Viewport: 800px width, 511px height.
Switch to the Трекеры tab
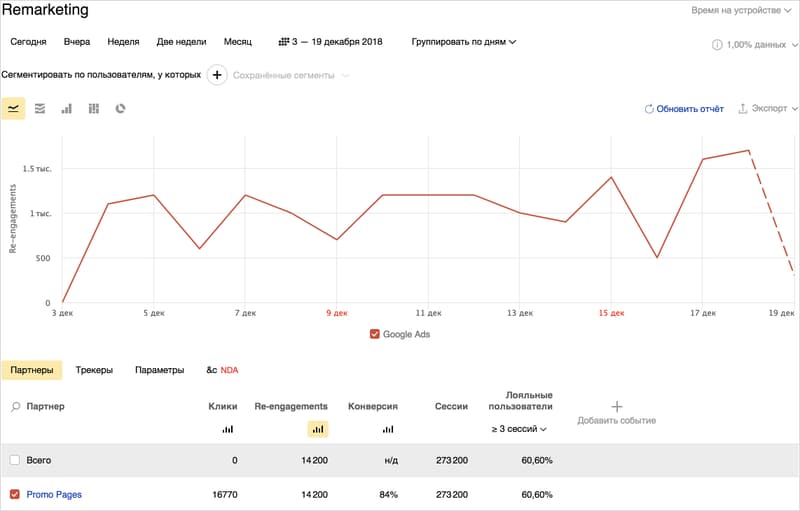pyautogui.click(x=94, y=370)
